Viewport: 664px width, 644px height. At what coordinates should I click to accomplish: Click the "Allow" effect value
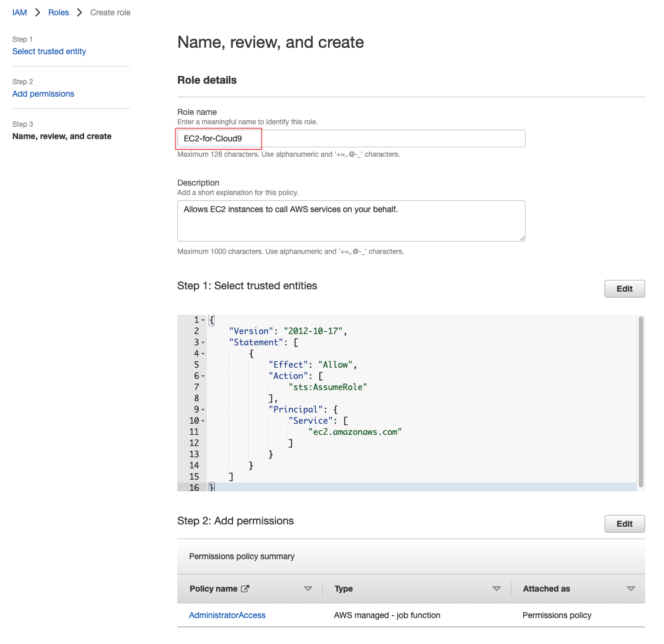pyautogui.click(x=335, y=365)
